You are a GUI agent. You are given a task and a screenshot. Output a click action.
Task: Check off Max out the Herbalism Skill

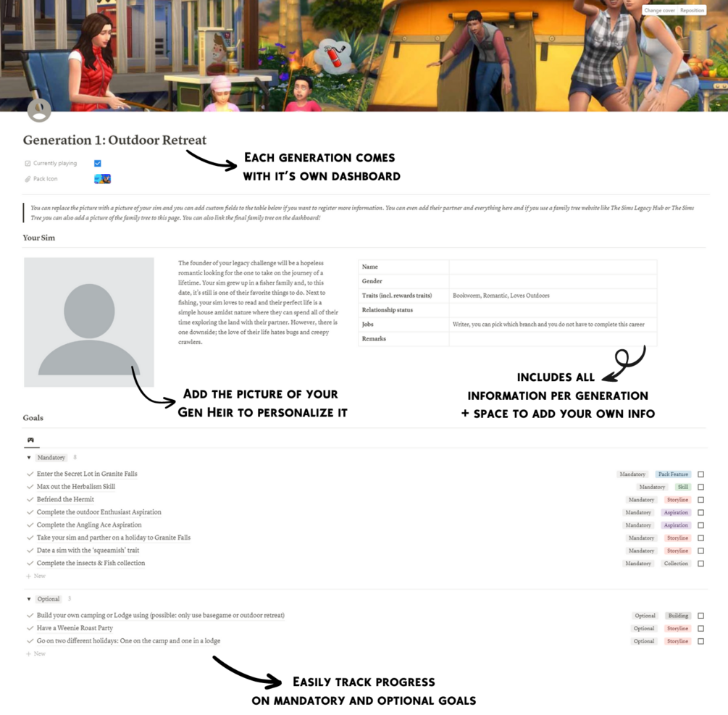click(x=700, y=487)
